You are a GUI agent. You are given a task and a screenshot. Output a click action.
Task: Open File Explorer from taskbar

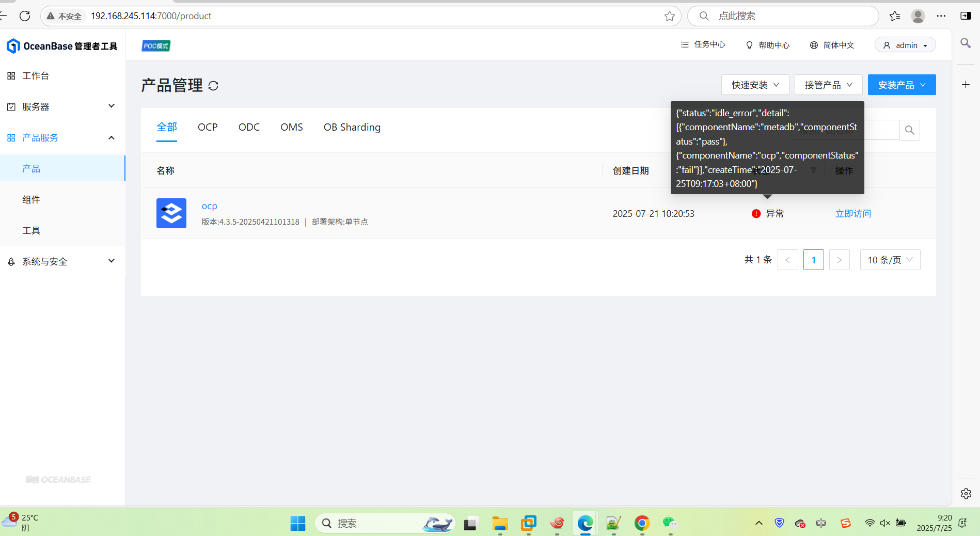500,524
